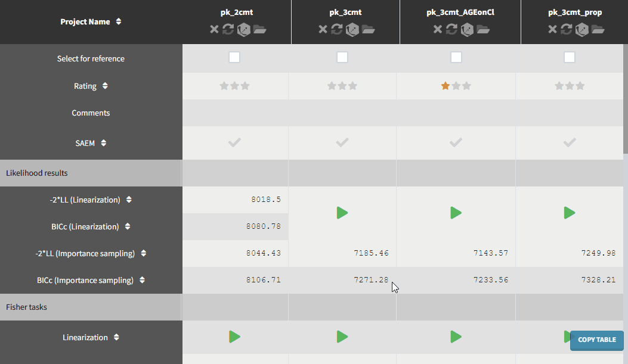Open pk_3cmt_AGEonCl in Monolix (hexagon icon)
The width and height of the screenshot is (628, 364).
coord(467,30)
